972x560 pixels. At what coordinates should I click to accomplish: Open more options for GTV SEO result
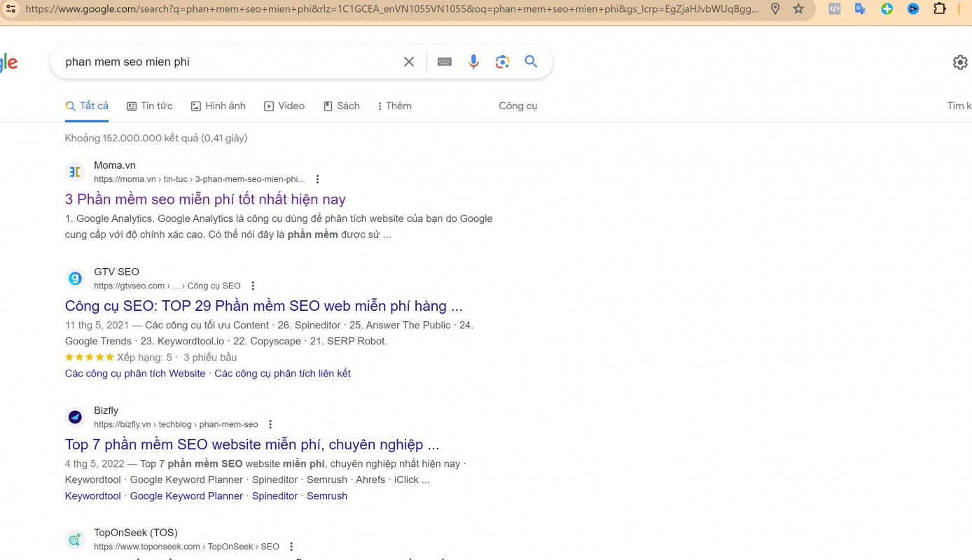(253, 286)
